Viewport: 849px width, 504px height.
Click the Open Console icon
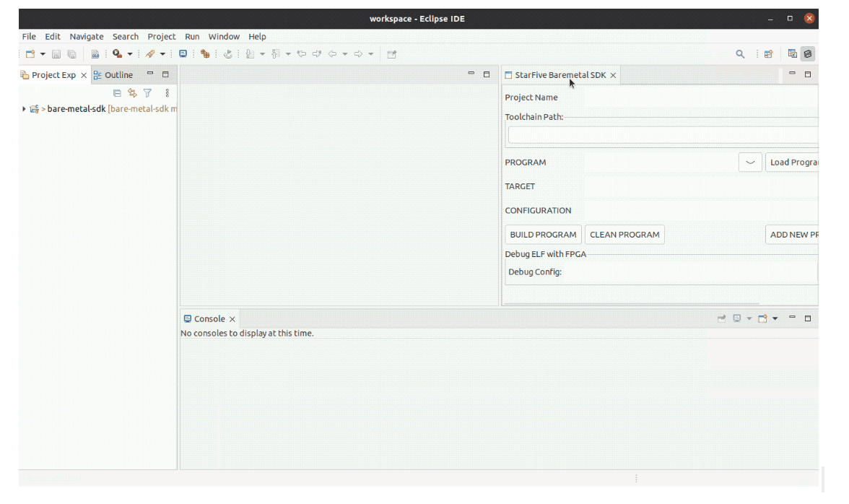(x=762, y=318)
